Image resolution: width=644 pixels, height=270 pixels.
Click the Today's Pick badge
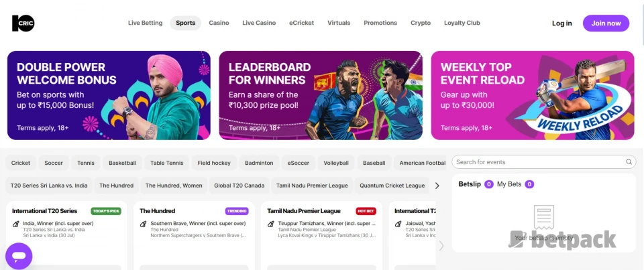click(x=106, y=211)
